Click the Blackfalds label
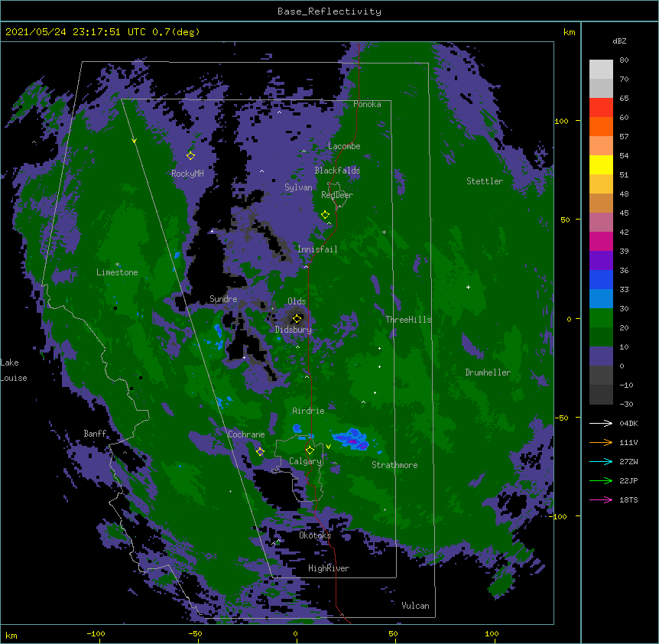This screenshot has width=659, height=644. [337, 171]
